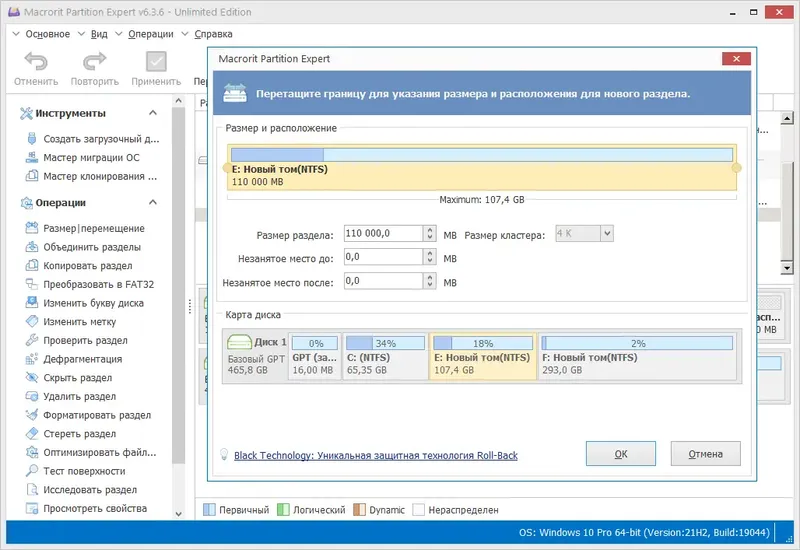Click Незанятое место после stepper arrows
The height and width of the screenshot is (550, 800).
pyautogui.click(x=430, y=281)
